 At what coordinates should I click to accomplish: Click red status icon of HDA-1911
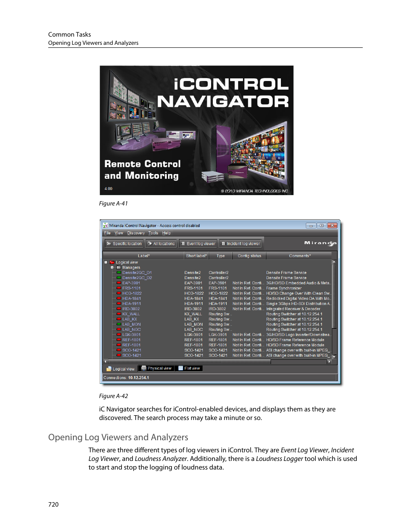point(119,304)
